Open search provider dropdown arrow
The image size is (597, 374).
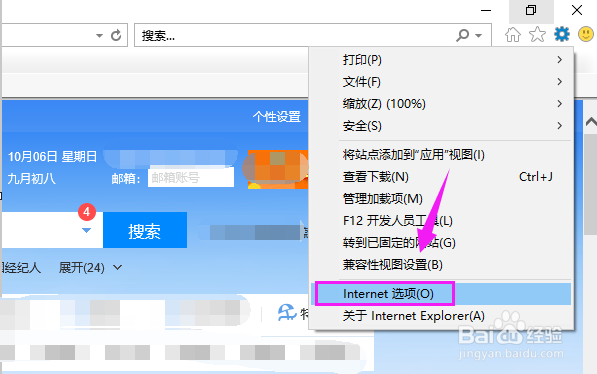pos(479,36)
